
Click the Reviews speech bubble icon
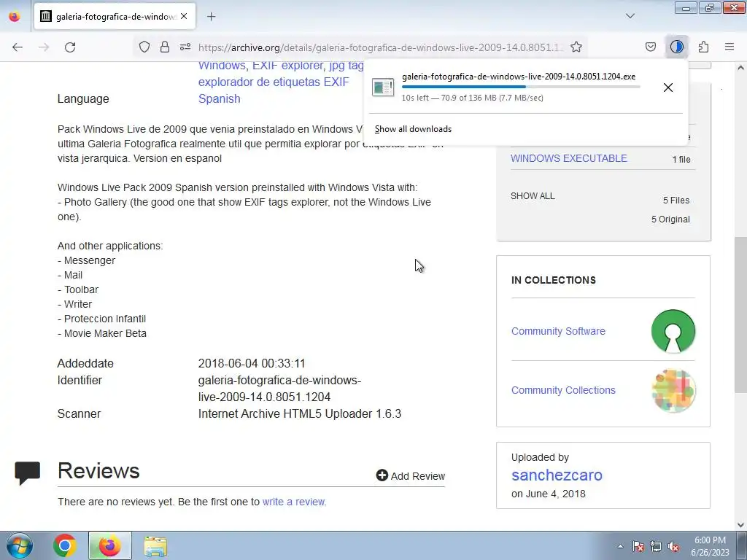click(x=27, y=472)
